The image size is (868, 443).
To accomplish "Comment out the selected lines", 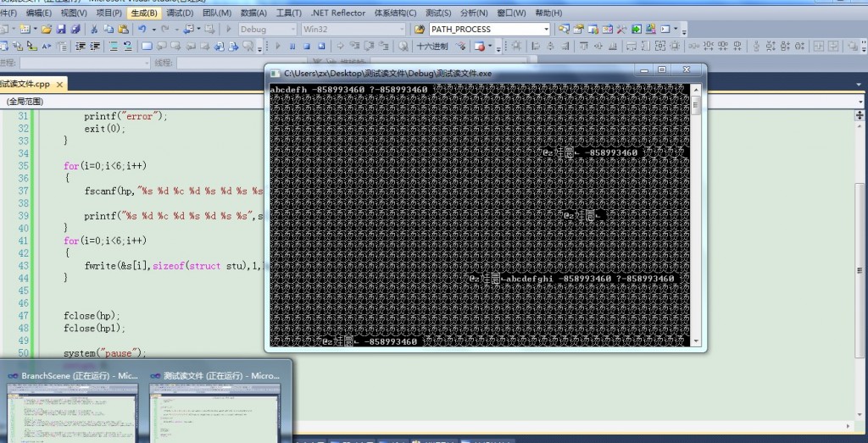I will (113, 47).
